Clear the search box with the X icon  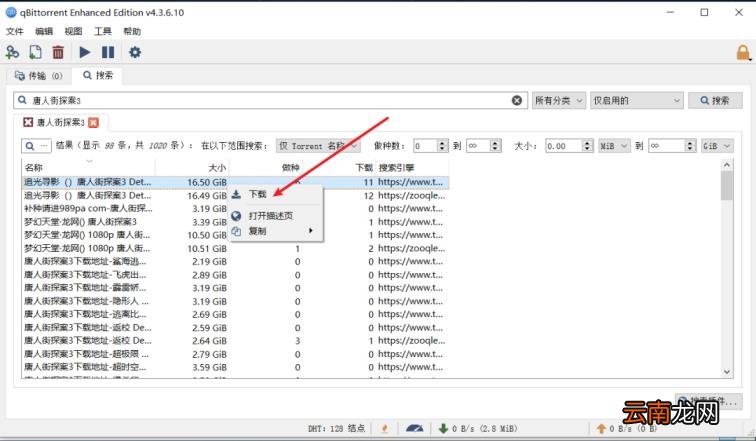516,100
